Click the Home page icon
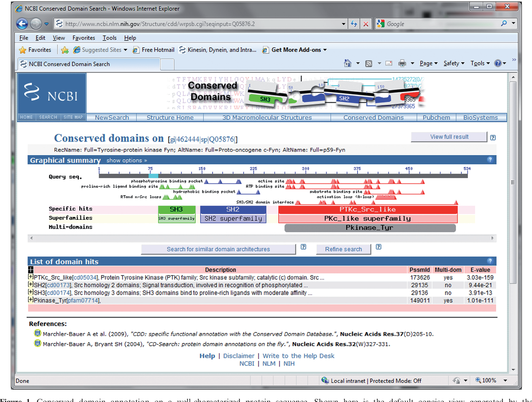This screenshot has height=402, width=532. point(347,63)
